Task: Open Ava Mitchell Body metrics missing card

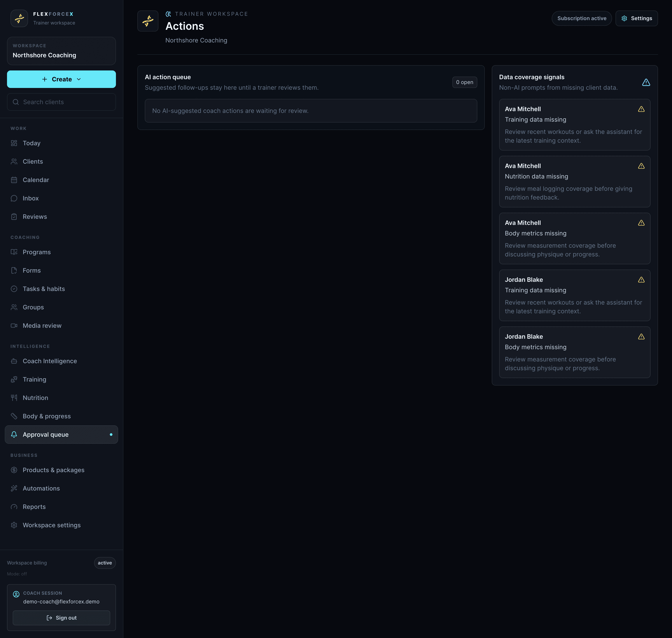Action: 574,238
